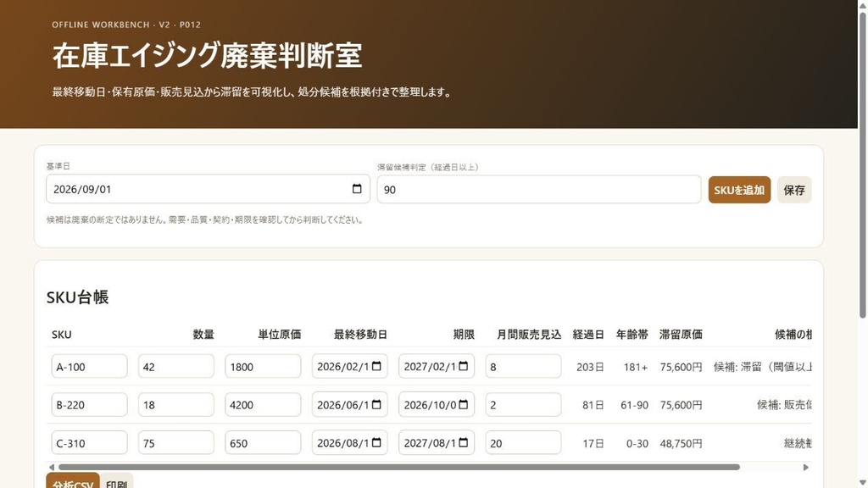Click the 181+ age band cell

pyautogui.click(x=636, y=367)
